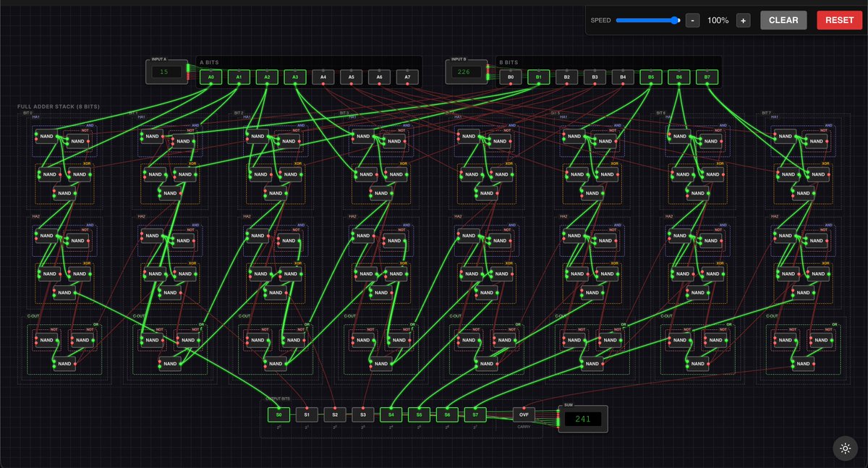Select output bit S0

click(278, 414)
